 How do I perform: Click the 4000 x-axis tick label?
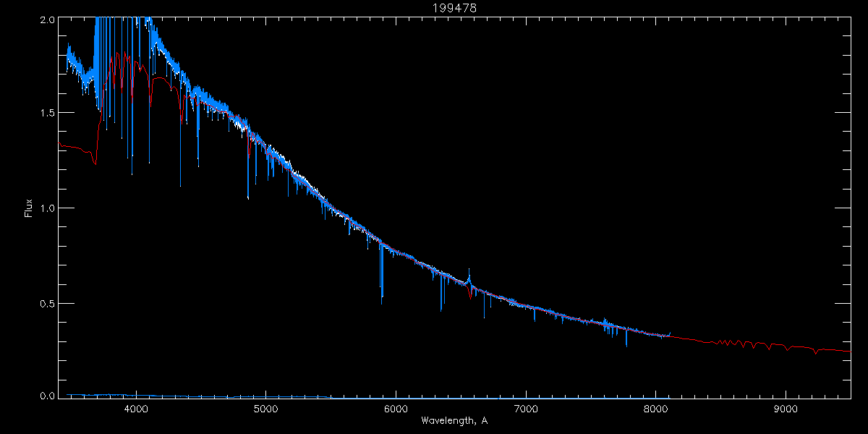(x=136, y=409)
